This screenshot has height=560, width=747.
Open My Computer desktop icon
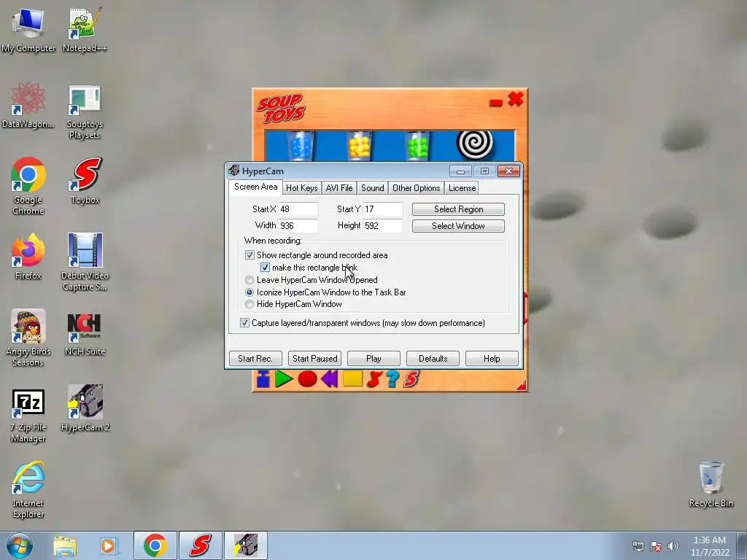coord(28,31)
